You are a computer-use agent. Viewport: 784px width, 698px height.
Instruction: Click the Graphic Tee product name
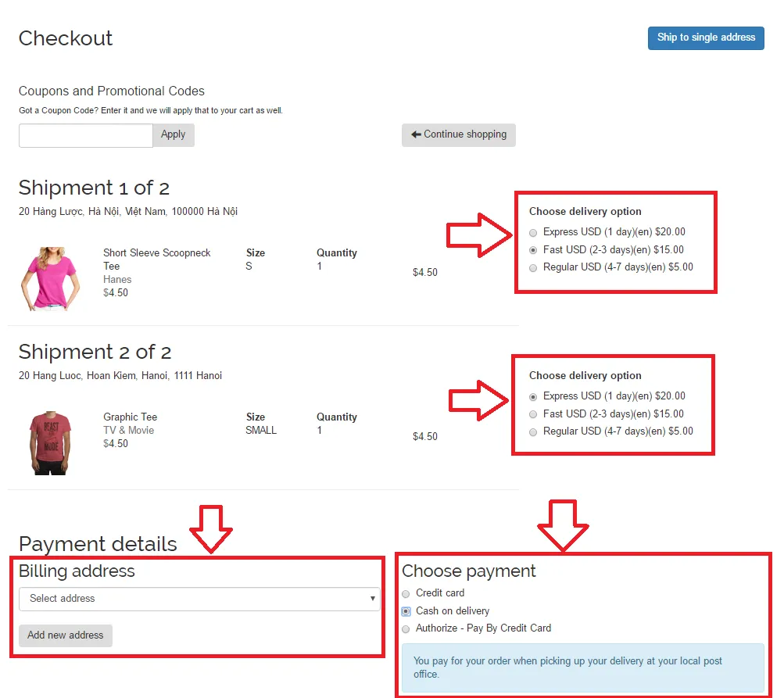coord(130,417)
